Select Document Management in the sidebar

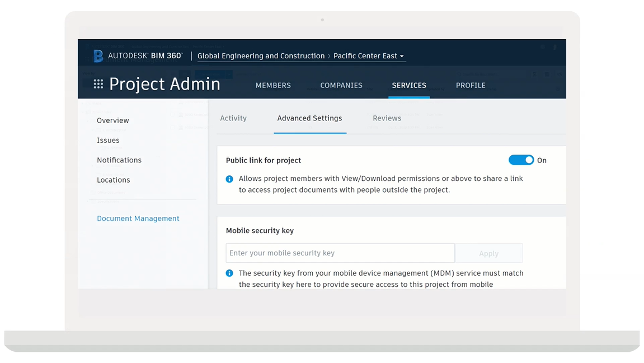click(138, 218)
